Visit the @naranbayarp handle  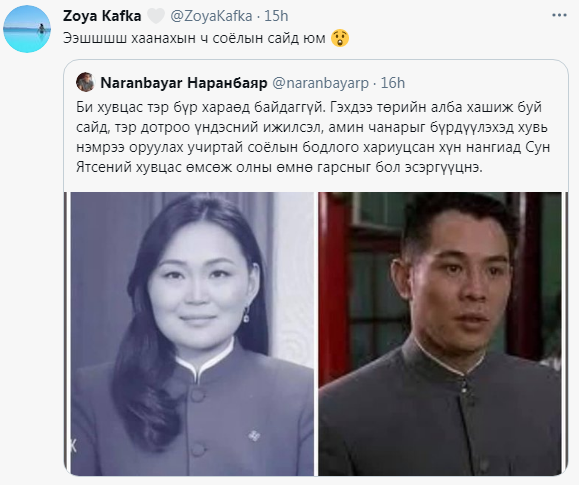tap(320, 83)
